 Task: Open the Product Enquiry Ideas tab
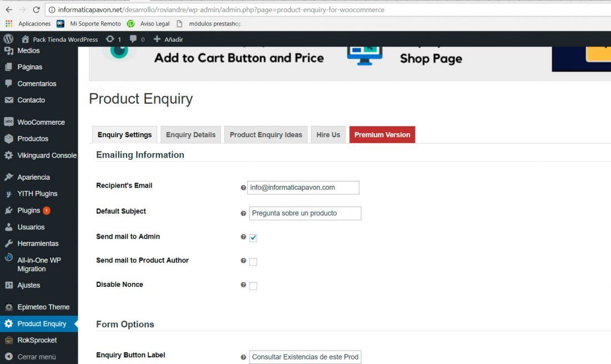pos(266,135)
